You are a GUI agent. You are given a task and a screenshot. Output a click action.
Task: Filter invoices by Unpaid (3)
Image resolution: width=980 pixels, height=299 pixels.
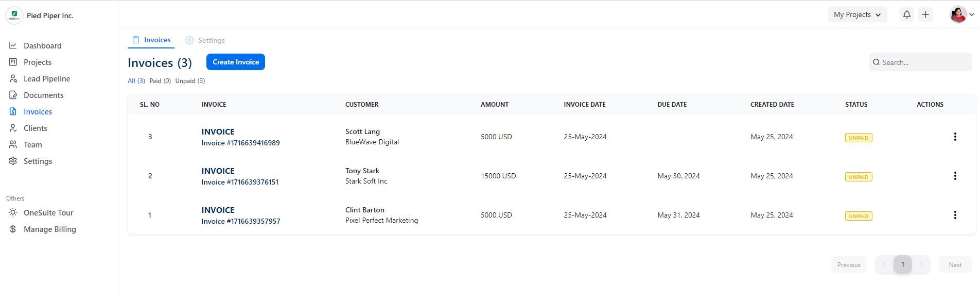click(190, 81)
